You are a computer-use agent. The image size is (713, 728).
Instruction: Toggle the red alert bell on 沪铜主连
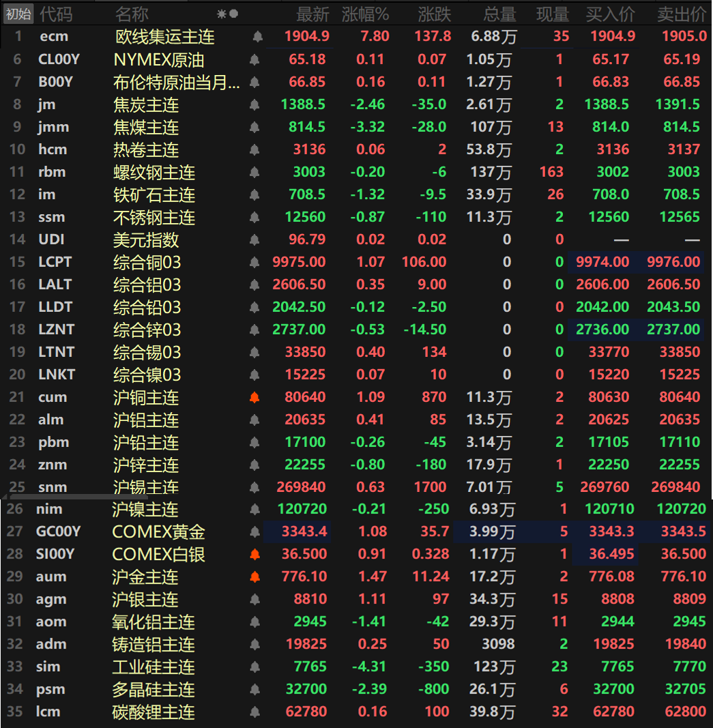[x=254, y=398]
